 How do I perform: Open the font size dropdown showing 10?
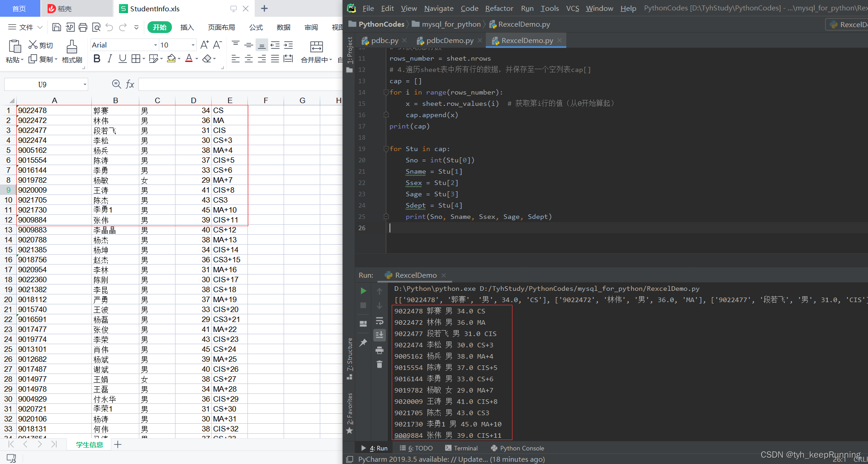click(193, 45)
